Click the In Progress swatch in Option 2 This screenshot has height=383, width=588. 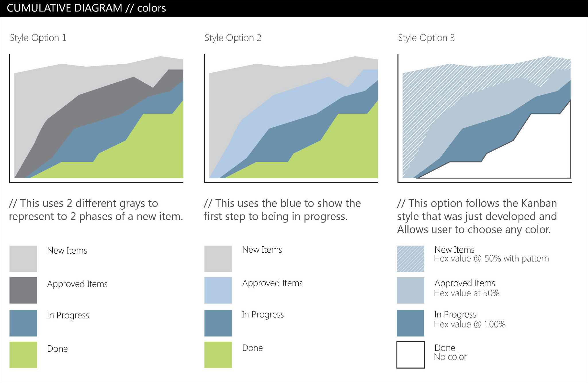coord(218,323)
